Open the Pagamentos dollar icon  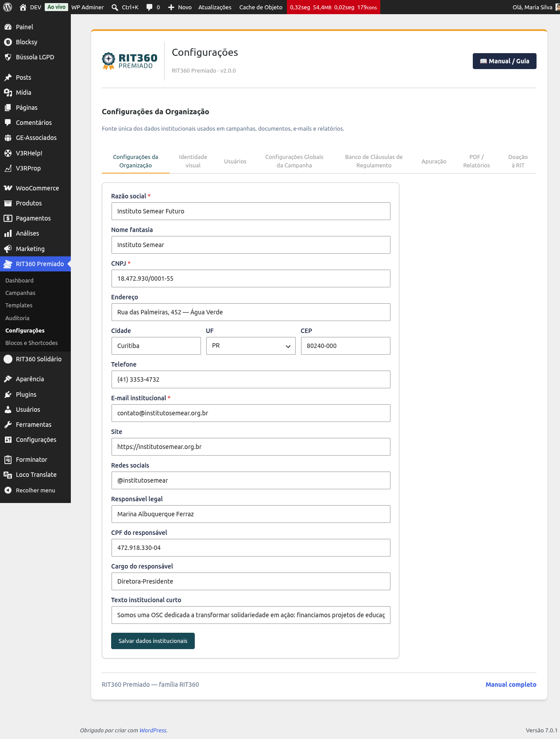8,218
